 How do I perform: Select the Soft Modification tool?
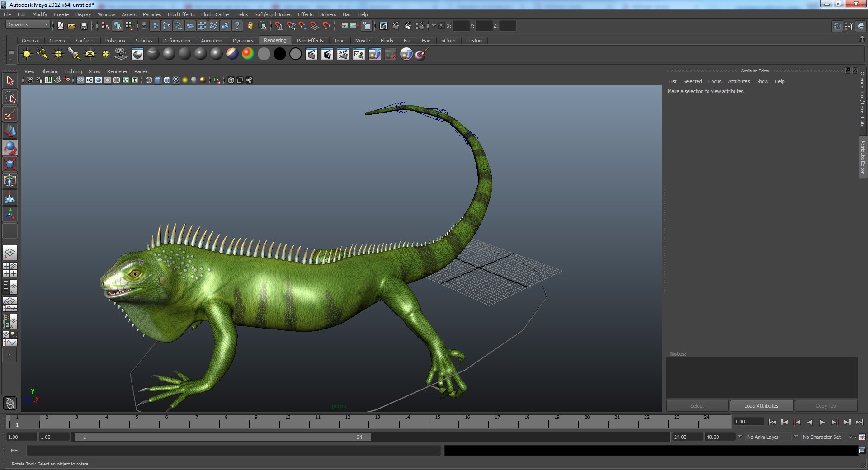(x=10, y=197)
